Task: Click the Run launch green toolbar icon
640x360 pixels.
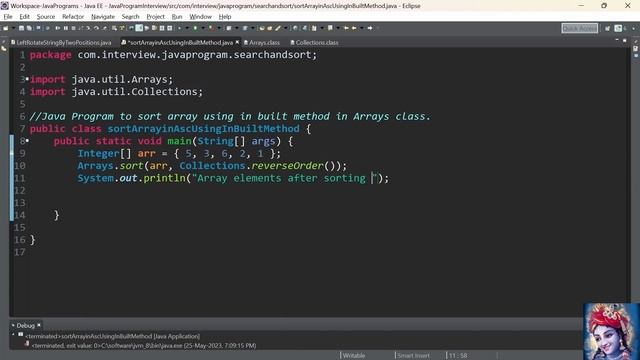Action: click(x=195, y=28)
